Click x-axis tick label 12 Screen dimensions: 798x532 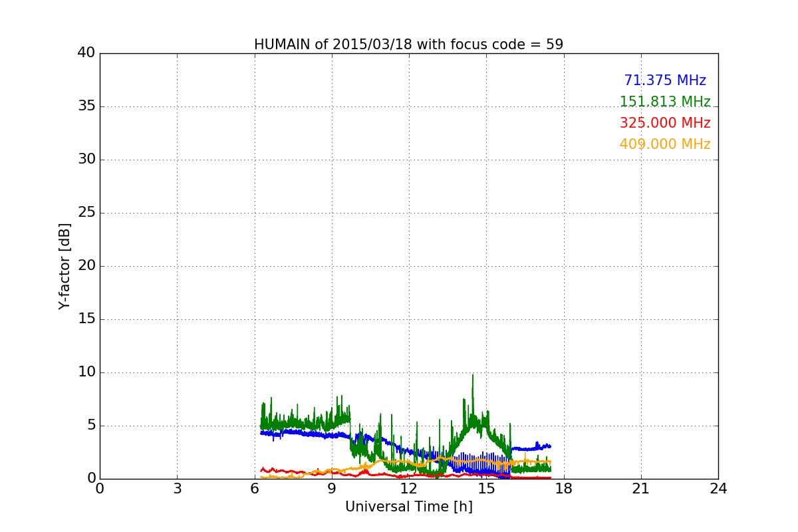tap(409, 488)
